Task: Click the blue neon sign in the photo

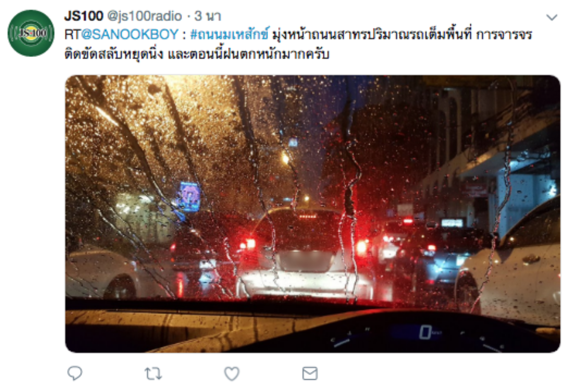Action: (x=190, y=197)
